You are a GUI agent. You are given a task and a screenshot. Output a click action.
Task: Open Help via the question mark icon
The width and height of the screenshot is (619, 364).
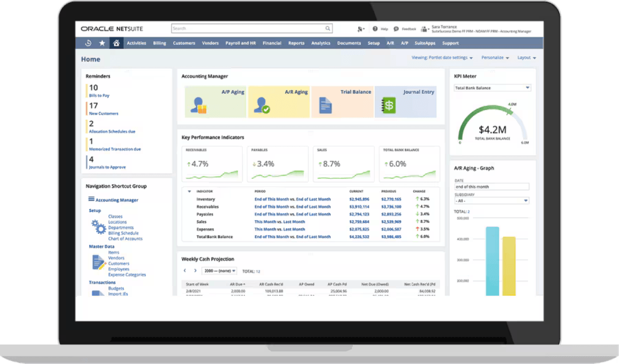point(375,28)
